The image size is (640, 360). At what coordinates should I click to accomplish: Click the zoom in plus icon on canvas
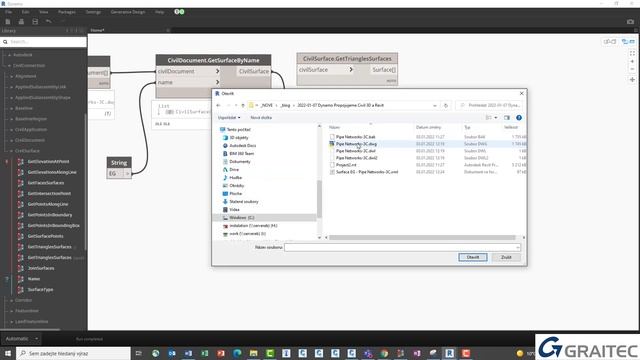632,61
